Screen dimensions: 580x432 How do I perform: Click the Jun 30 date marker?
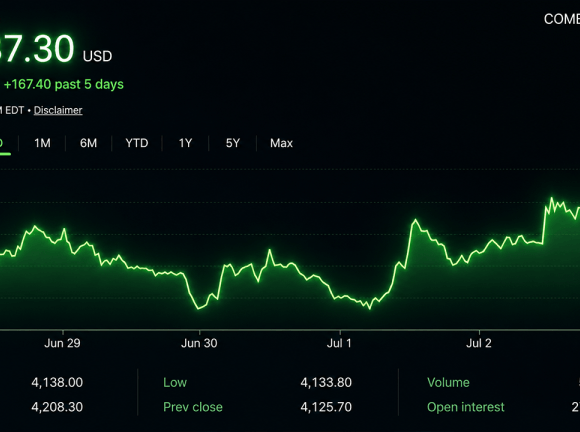coord(199,343)
